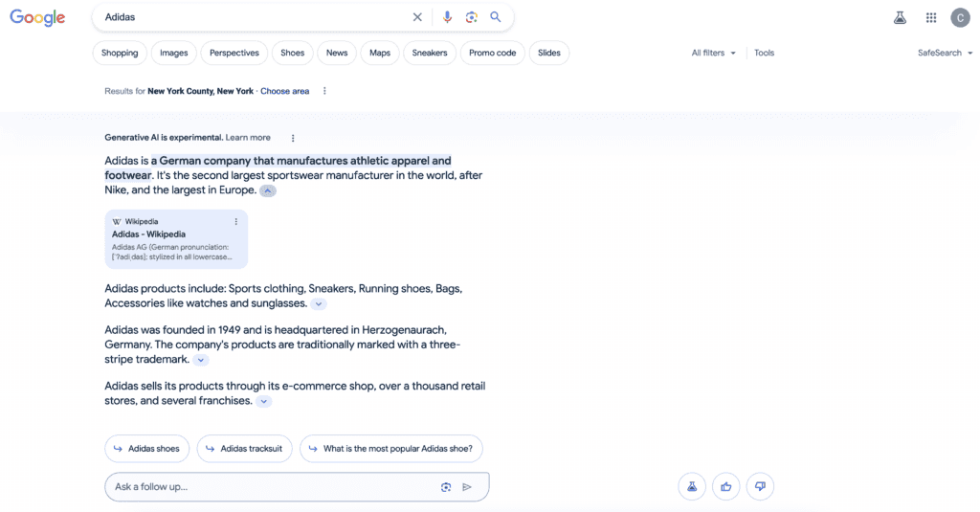980x512 pixels.
Task: Open the Google apps grid
Action: click(x=931, y=17)
